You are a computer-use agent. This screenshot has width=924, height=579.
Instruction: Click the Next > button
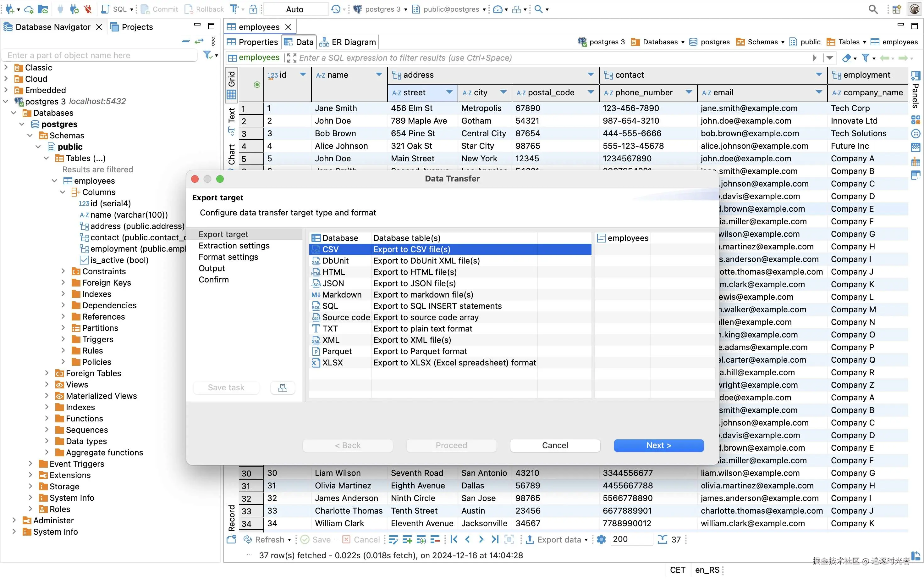[x=658, y=445]
